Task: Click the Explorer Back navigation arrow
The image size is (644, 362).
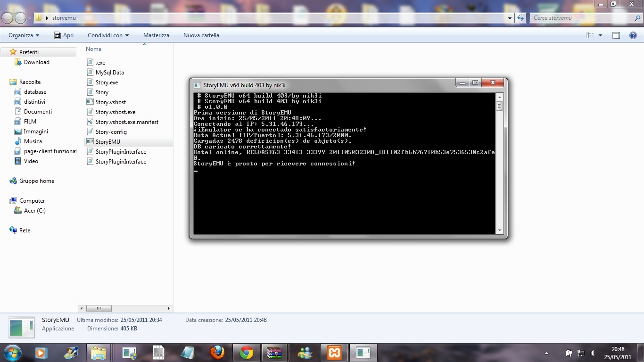Action: click(x=8, y=18)
